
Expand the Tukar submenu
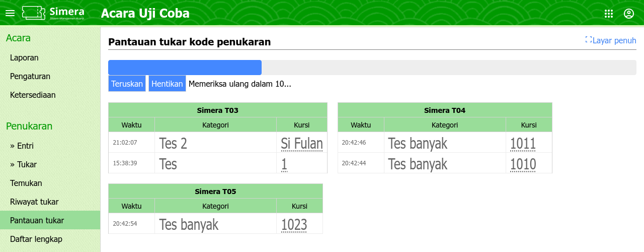pos(23,164)
